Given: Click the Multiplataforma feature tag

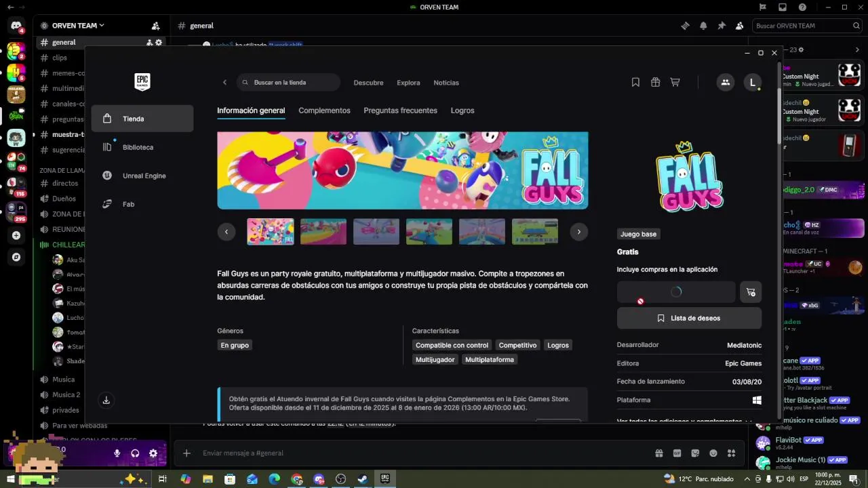Looking at the screenshot, I should click(490, 359).
